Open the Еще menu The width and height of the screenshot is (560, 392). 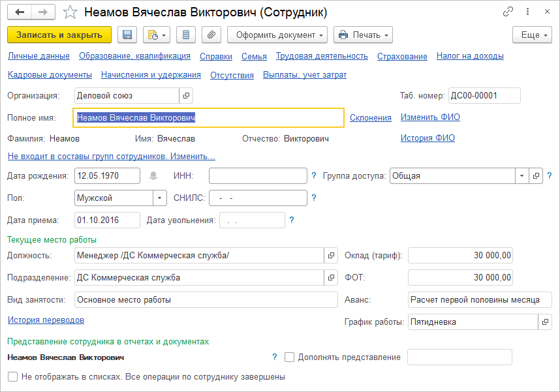(x=532, y=35)
